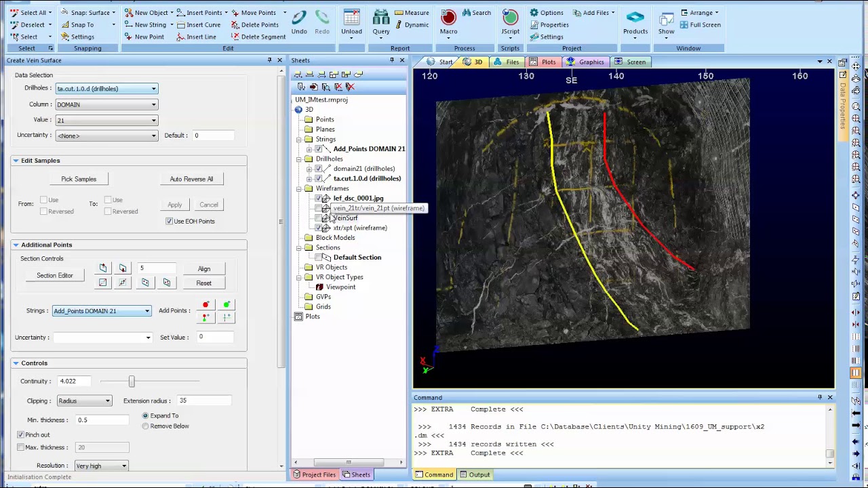Pin the Create Vein Surface panel
Image resolution: width=868 pixels, height=488 pixels.
(269, 60)
